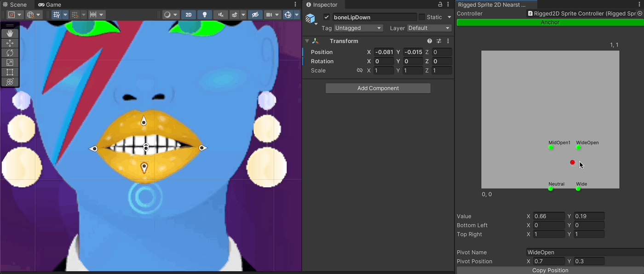Click the scene effects layers icon
Image resolution: width=644 pixels, height=274 pixels.
coord(235,15)
